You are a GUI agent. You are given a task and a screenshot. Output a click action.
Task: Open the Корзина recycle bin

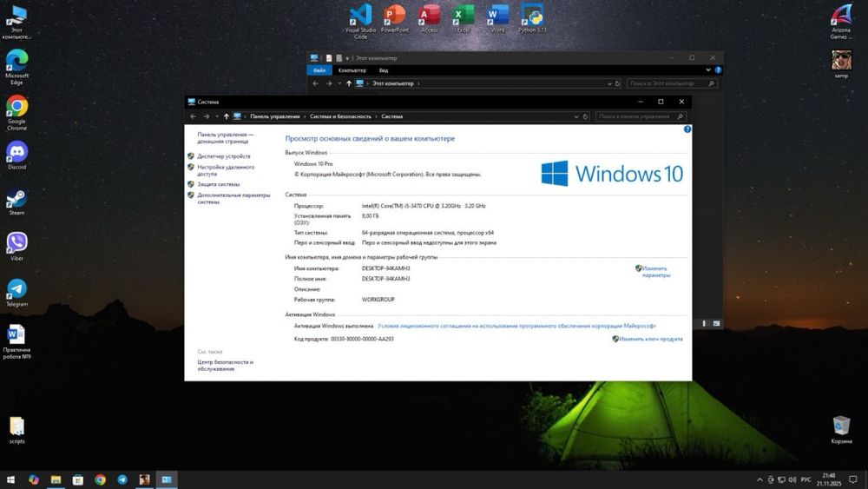(x=841, y=430)
